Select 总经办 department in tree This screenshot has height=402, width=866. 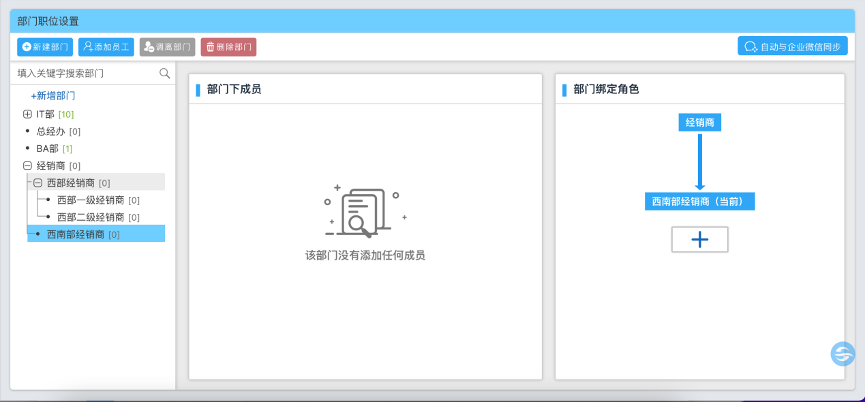[50, 131]
